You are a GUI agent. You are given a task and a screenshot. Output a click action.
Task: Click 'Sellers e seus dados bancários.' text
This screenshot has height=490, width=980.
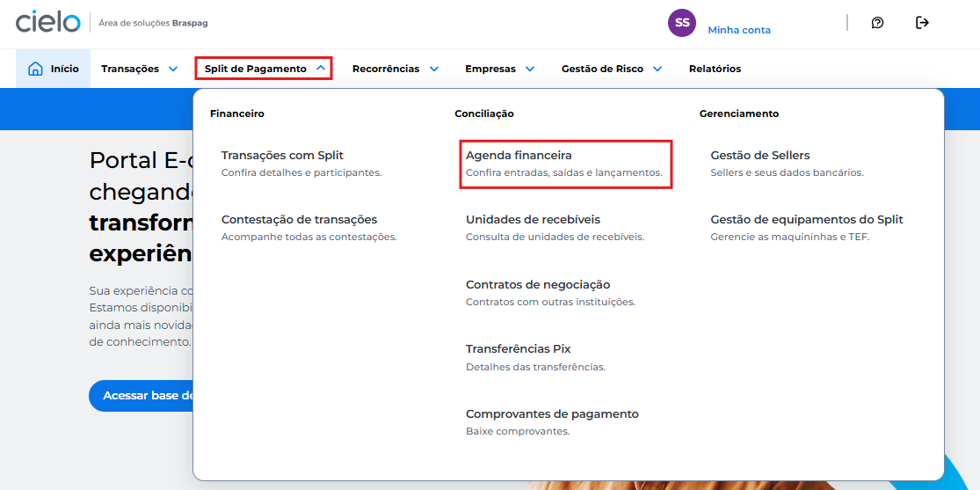pos(787,172)
